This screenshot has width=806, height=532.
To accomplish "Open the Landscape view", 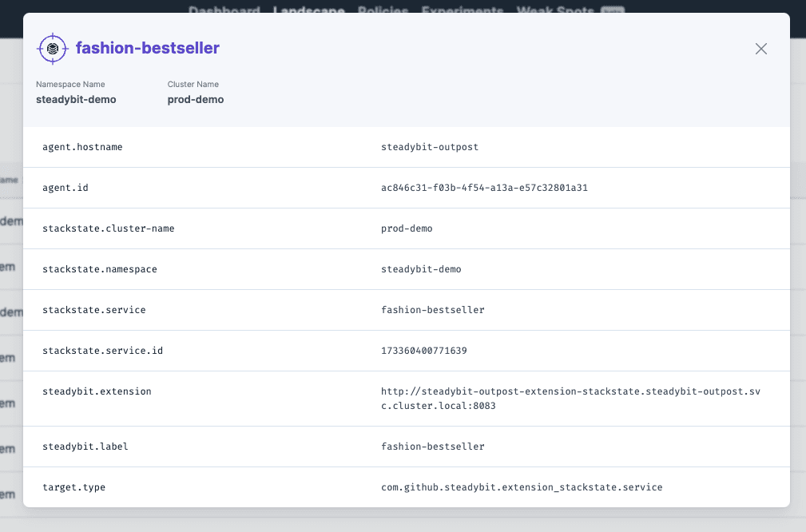I will point(308,11).
